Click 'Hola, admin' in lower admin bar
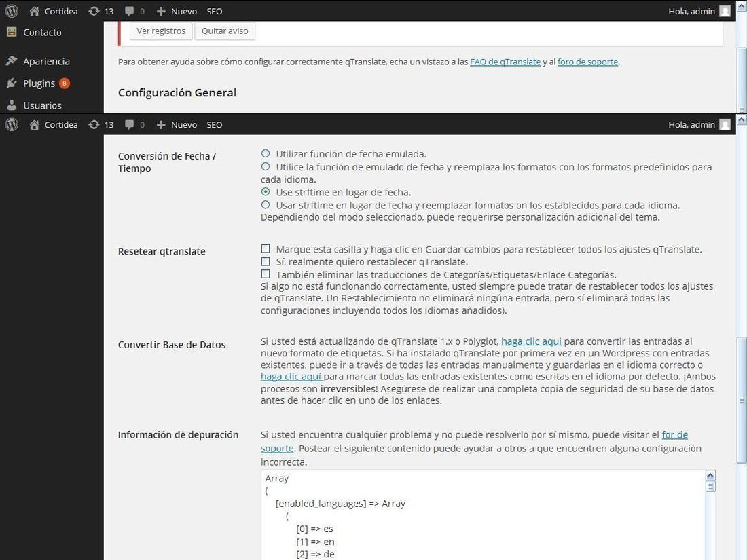The height and width of the screenshot is (560, 747). pos(691,124)
